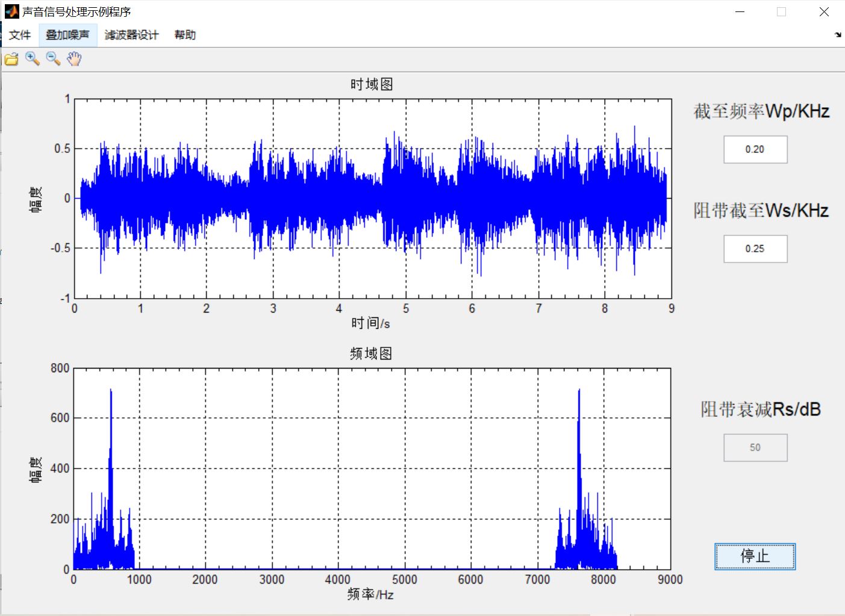
Task: Edit the 阻带截至Ws/KHz value field
Action: point(755,249)
